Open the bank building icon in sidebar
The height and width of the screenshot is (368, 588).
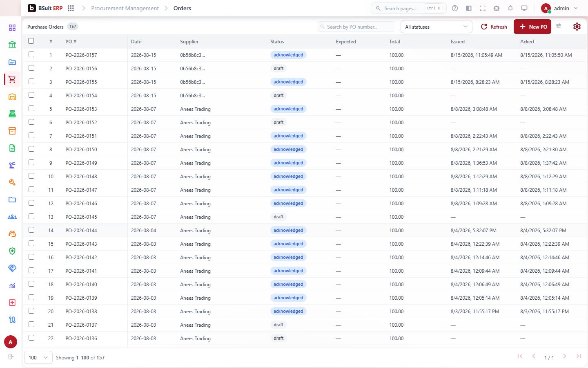pos(12,45)
